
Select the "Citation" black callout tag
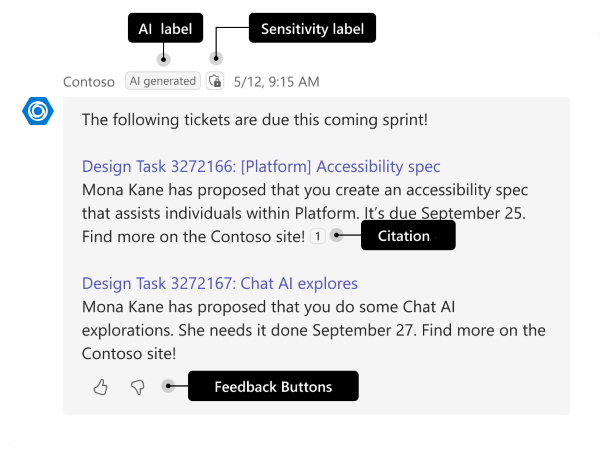point(404,236)
